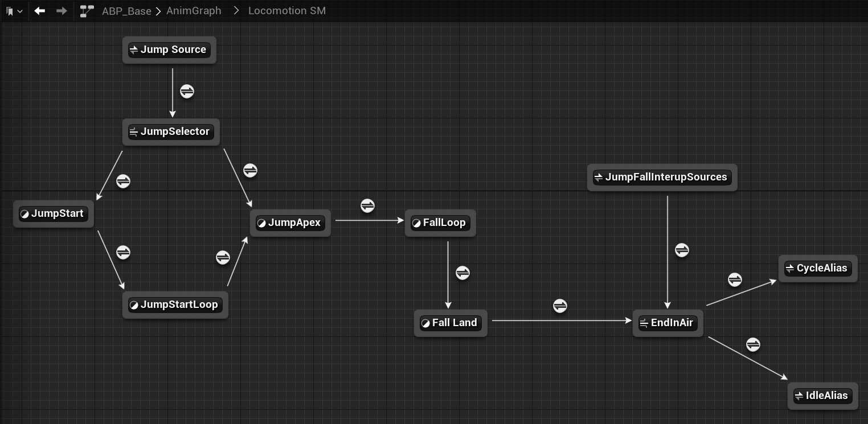Image resolution: width=868 pixels, height=424 pixels.
Task: Click the back navigation arrow
Action: tap(39, 11)
